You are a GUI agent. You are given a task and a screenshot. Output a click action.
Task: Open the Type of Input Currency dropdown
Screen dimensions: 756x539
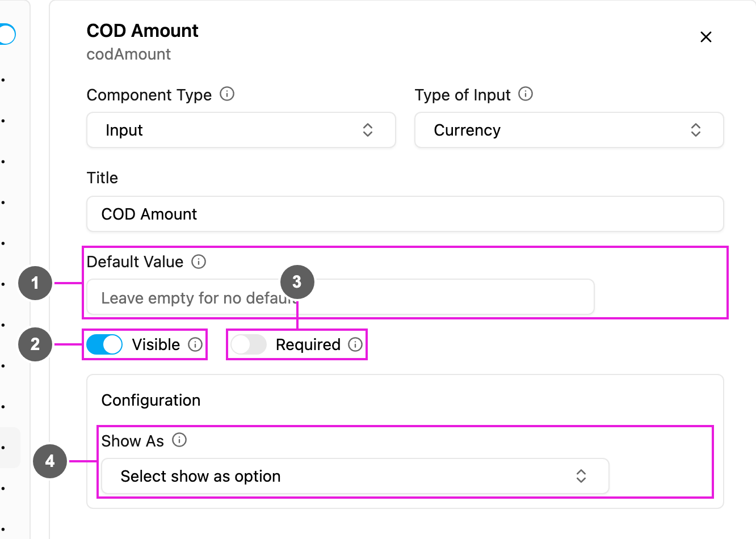(569, 130)
